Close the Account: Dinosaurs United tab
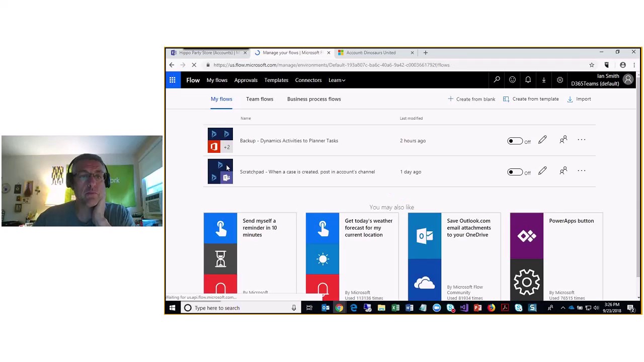This screenshot has height=362, width=644. pyautogui.click(x=412, y=52)
